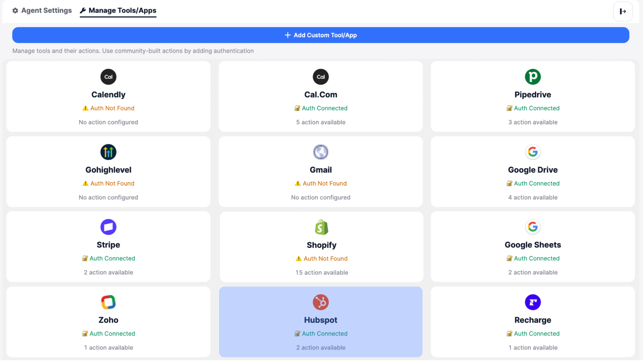644x362 pixels.
Task: Click the Google Drive logo icon
Action: pyautogui.click(x=532, y=152)
